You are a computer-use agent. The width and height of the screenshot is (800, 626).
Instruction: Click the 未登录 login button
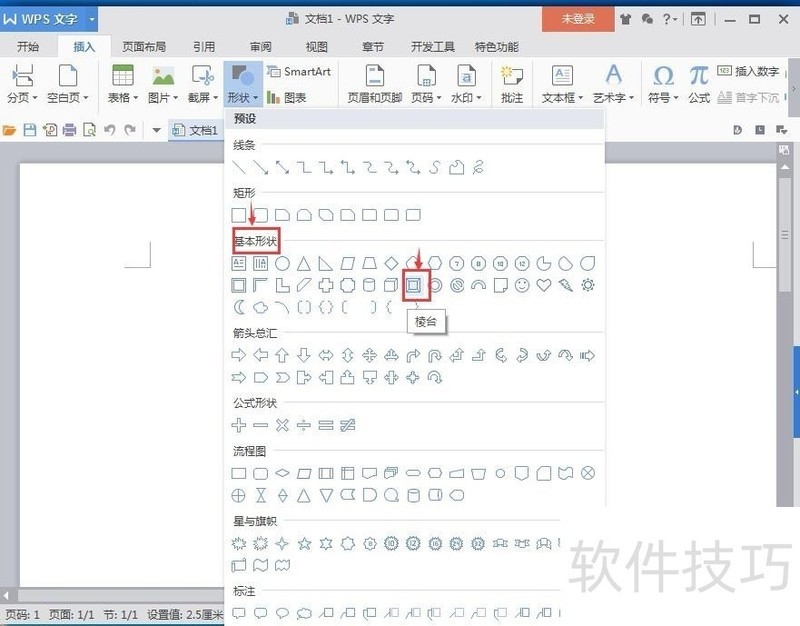click(578, 19)
